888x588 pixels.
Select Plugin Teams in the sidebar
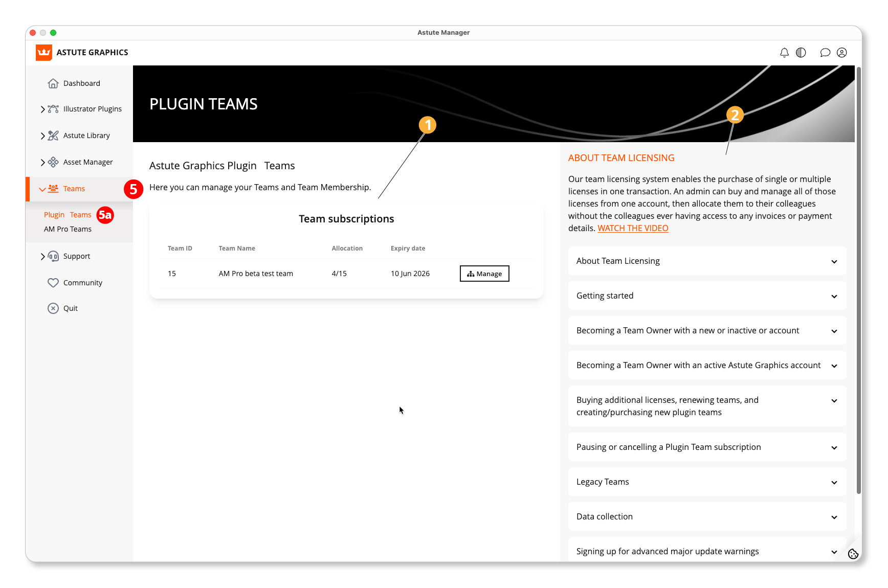click(x=67, y=215)
